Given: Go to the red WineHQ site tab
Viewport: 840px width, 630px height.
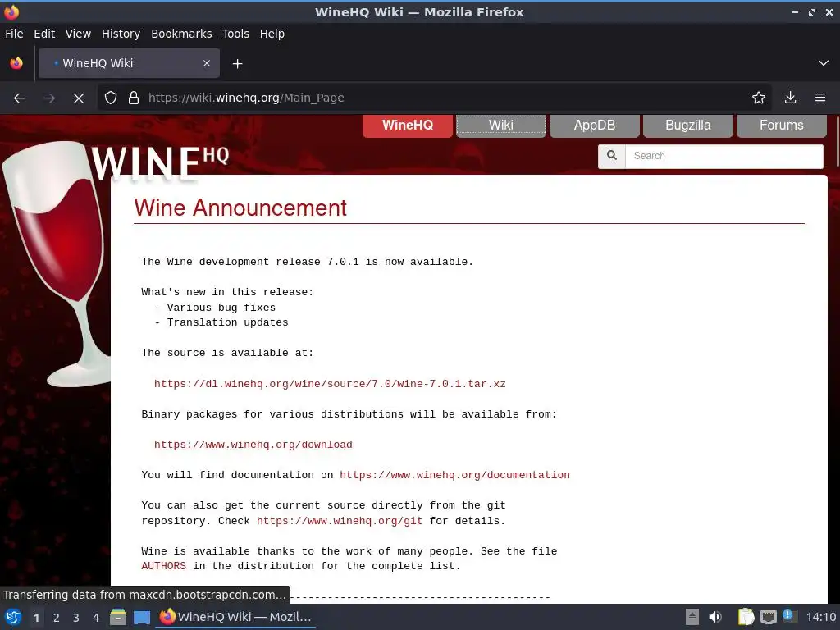Looking at the screenshot, I should pyautogui.click(x=408, y=126).
